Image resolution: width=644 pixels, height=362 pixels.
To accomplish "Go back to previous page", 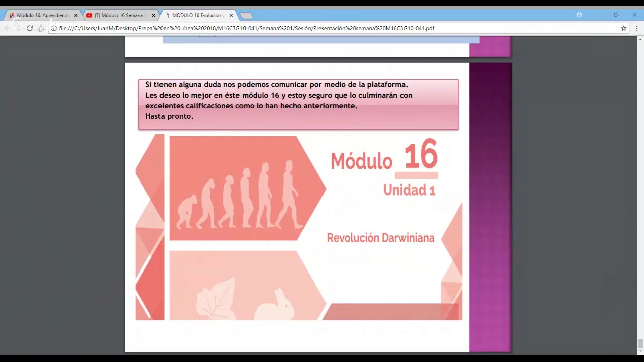I will (7, 28).
